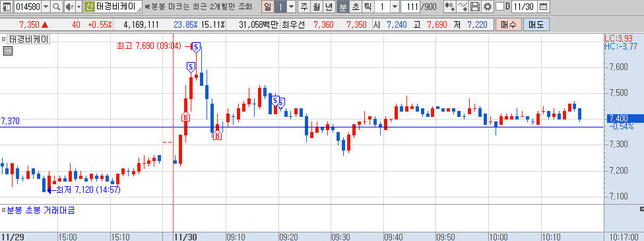Open the calendar date picker icon
This screenshot has height=241, width=644.
click(x=543, y=7)
